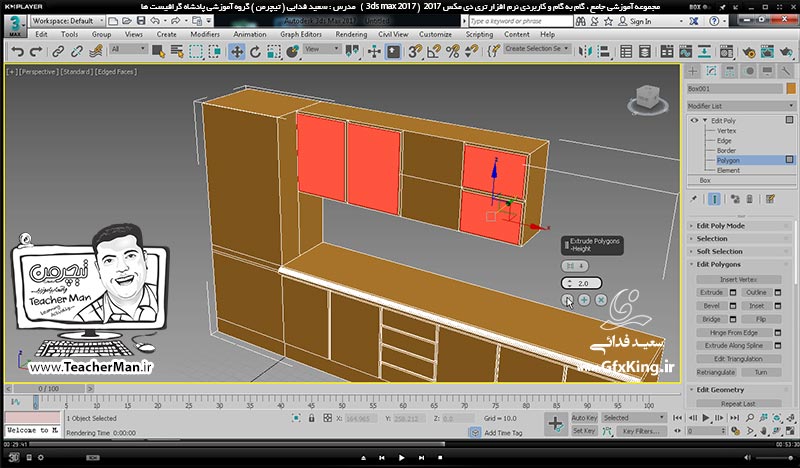Toggle Show End Result icon
Image resolution: width=800 pixels, height=468 pixels.
tap(714, 199)
